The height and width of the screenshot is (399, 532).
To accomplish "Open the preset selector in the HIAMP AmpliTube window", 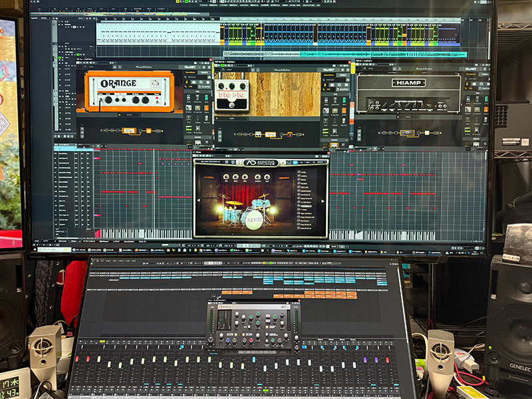I will point(376,68).
